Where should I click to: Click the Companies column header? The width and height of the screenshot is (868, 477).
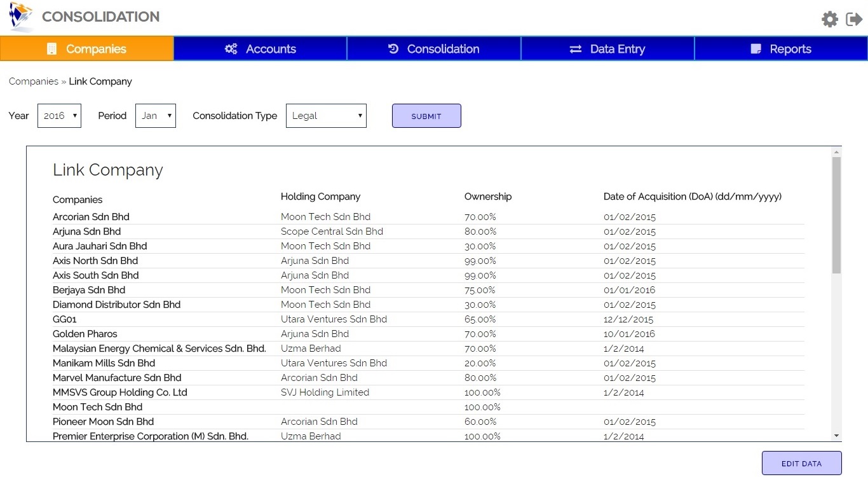tap(78, 200)
